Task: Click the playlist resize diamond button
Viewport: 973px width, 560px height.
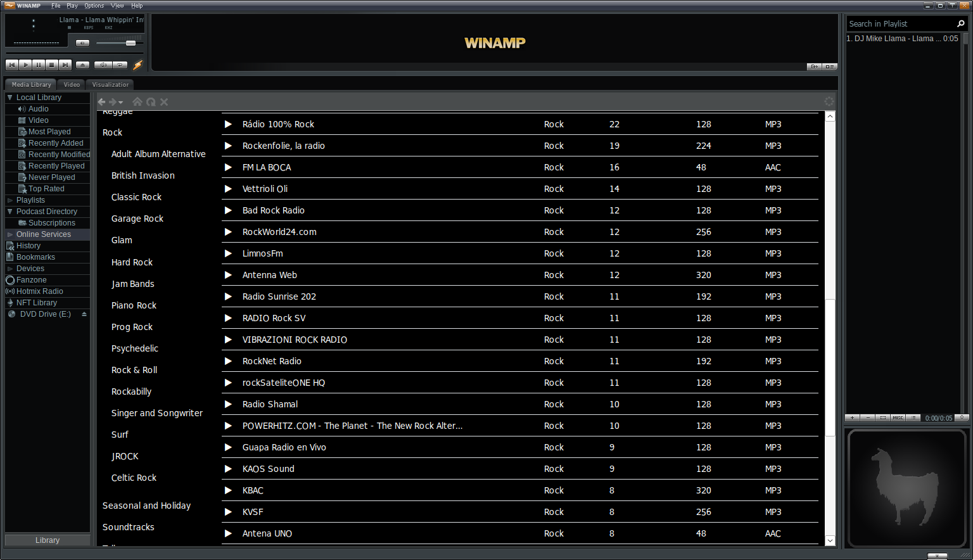Action: click(962, 417)
